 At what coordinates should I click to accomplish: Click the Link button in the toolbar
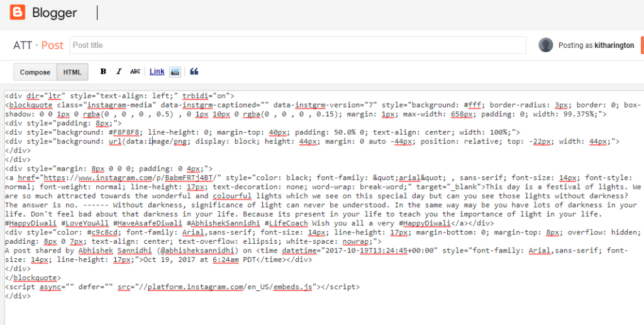pos(157,72)
